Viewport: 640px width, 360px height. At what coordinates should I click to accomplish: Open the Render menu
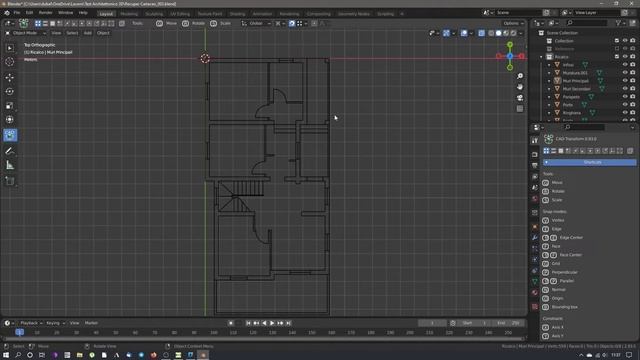click(x=45, y=13)
